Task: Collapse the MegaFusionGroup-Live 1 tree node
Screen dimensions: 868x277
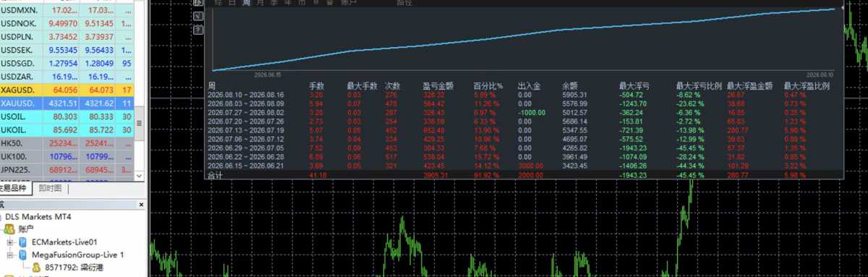Action: (x=10, y=255)
